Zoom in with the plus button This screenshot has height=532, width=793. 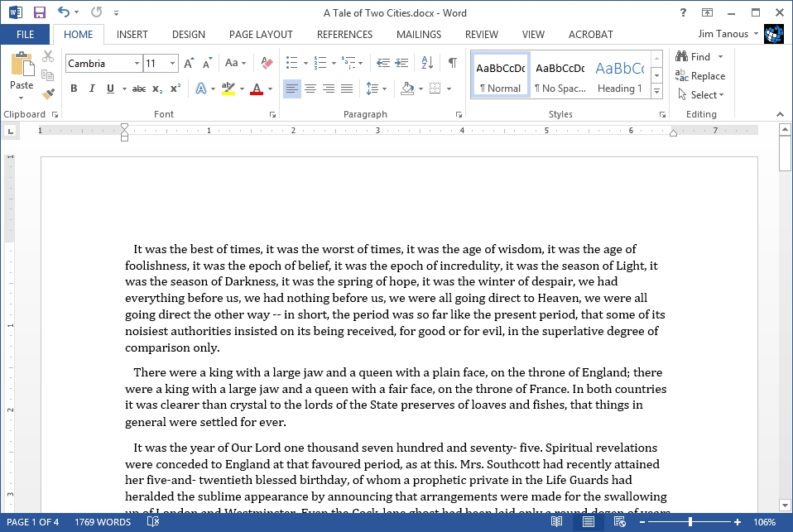click(738, 522)
